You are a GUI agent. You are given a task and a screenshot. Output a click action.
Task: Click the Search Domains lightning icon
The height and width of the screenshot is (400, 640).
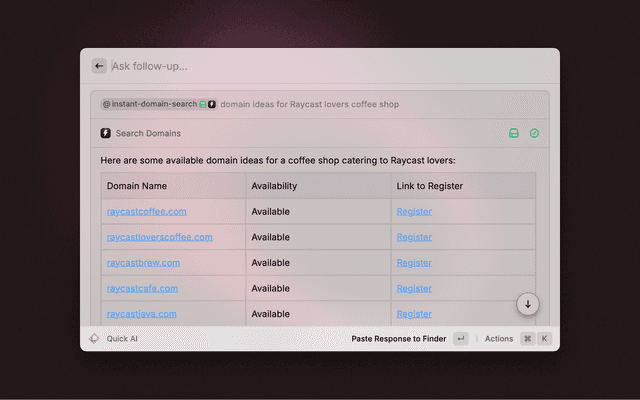coord(106,133)
